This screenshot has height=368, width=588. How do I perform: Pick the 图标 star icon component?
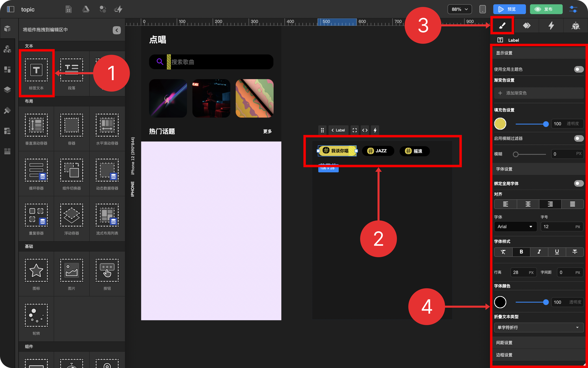pyautogui.click(x=36, y=274)
